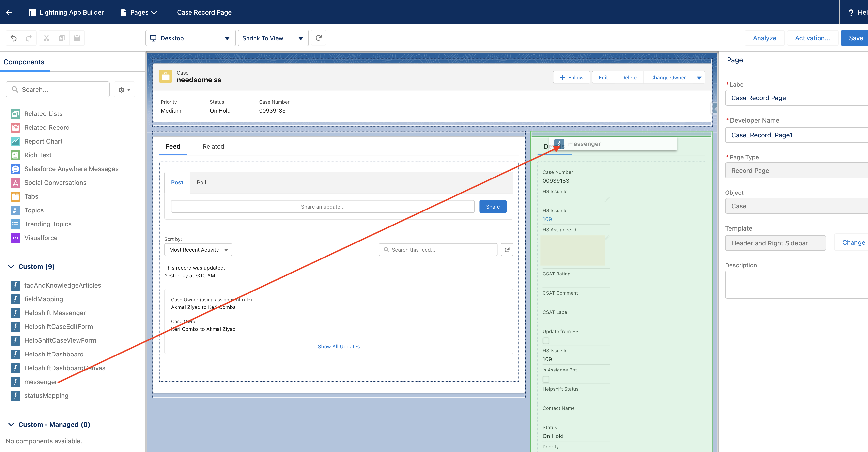Click the Report Chart component icon
Screen dimensions: 868x452
tap(15, 141)
